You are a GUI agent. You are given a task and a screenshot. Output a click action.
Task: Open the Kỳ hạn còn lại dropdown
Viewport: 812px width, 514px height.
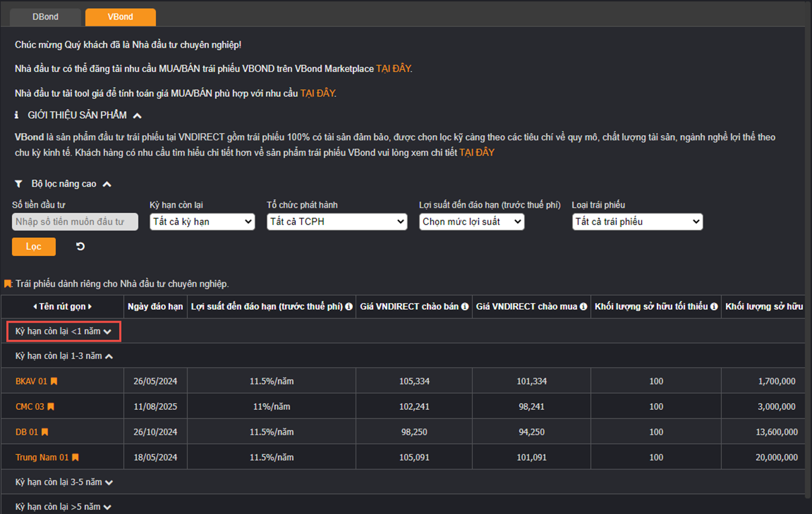coord(202,222)
